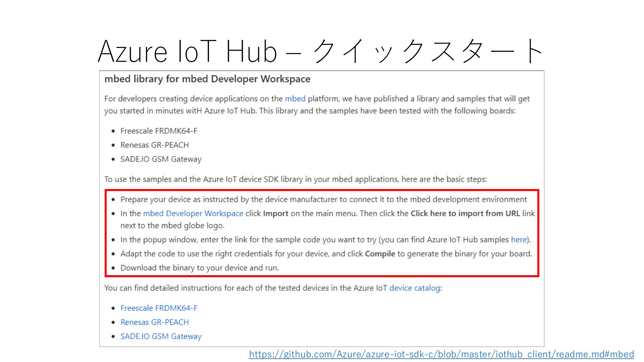
Task: Follow the 'here' samples link
Action: coord(519,240)
